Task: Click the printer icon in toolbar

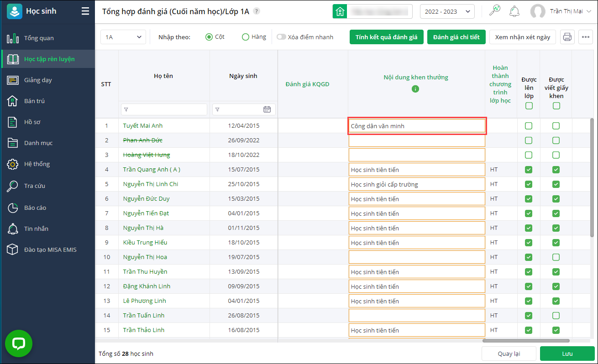Action: pyautogui.click(x=567, y=37)
